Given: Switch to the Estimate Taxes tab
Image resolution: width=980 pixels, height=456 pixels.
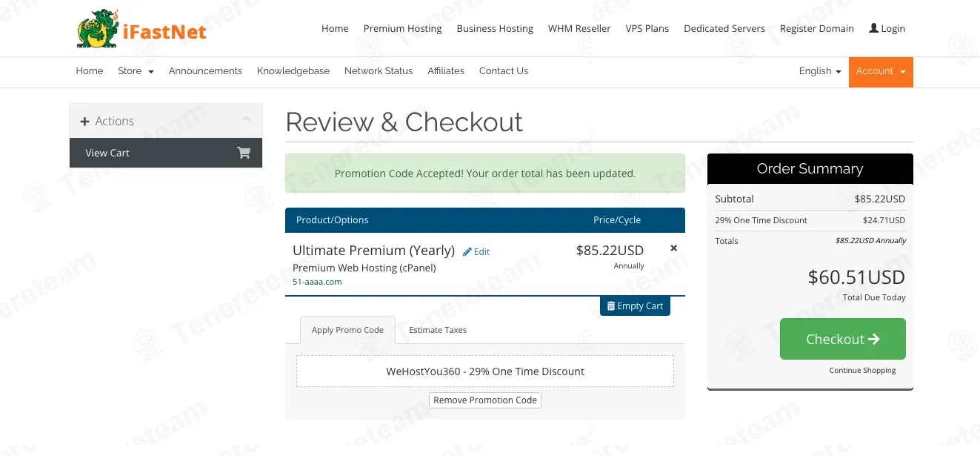Looking at the screenshot, I should click(438, 330).
